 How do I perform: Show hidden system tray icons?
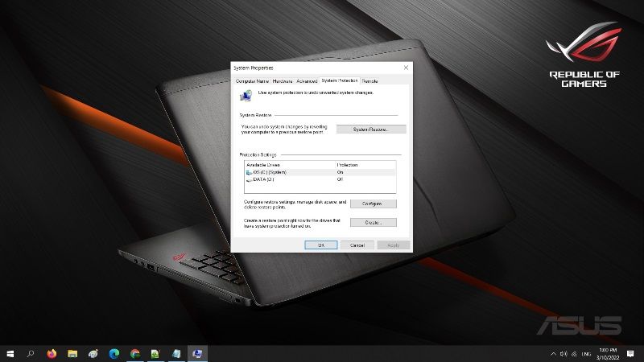(x=553, y=354)
